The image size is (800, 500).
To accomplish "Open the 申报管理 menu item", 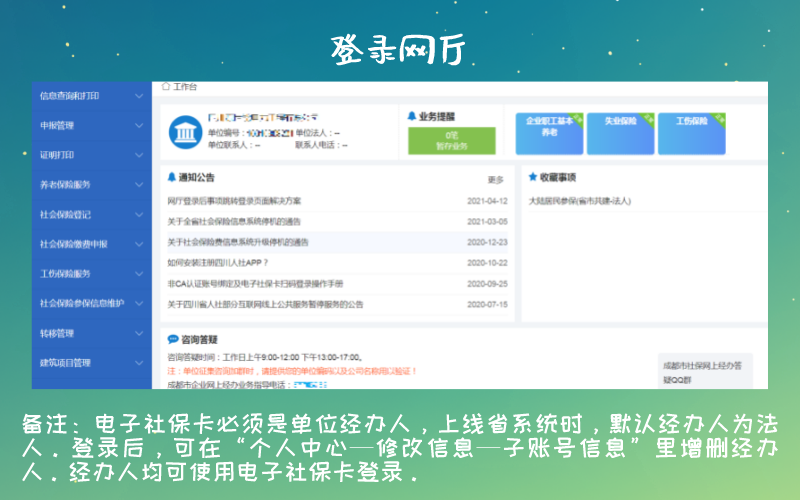I will point(92,126).
